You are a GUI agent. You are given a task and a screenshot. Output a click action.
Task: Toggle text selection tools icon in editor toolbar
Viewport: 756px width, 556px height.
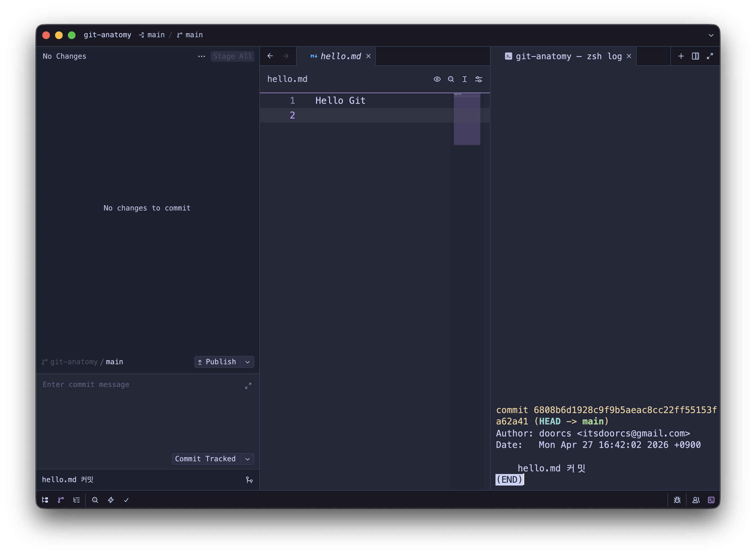point(464,79)
